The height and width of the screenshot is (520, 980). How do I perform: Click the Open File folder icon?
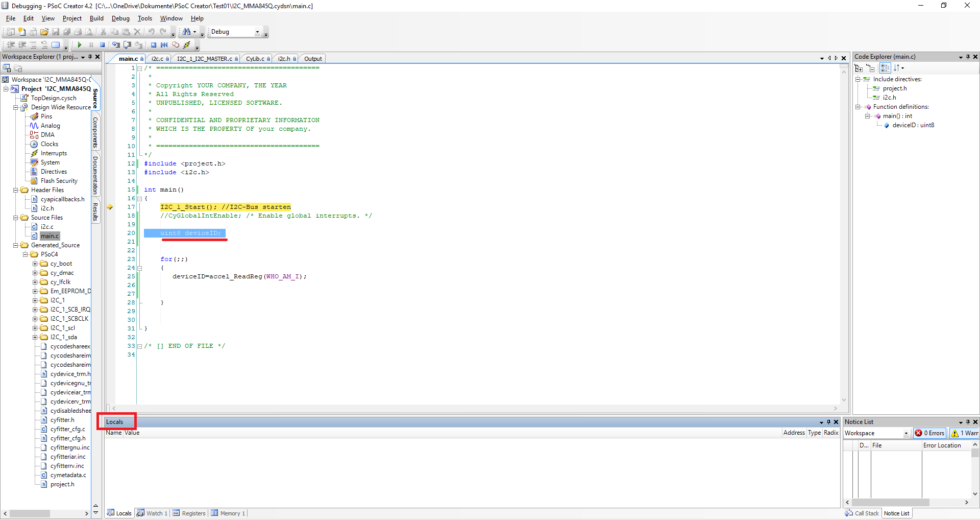[44, 32]
